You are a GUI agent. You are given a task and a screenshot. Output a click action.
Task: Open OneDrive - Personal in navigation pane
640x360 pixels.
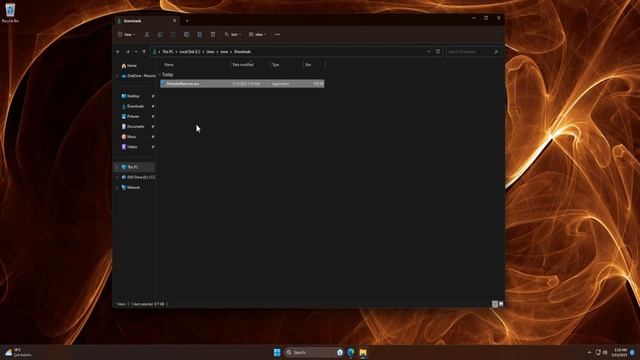(138, 76)
